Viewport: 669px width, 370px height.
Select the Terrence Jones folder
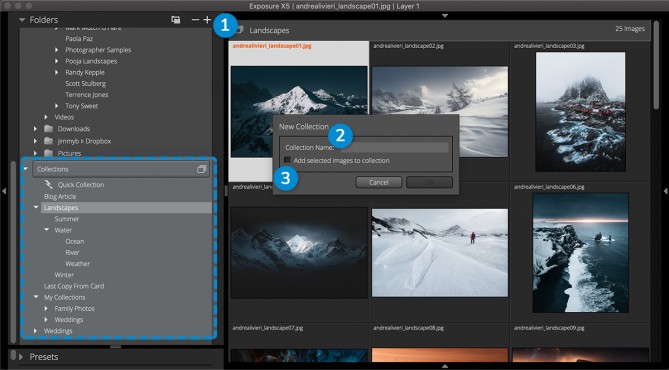click(87, 95)
